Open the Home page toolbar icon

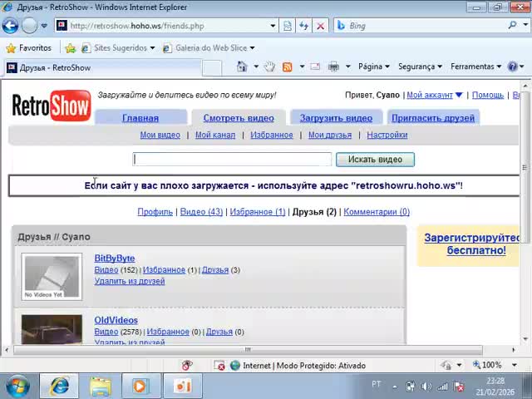(x=242, y=66)
